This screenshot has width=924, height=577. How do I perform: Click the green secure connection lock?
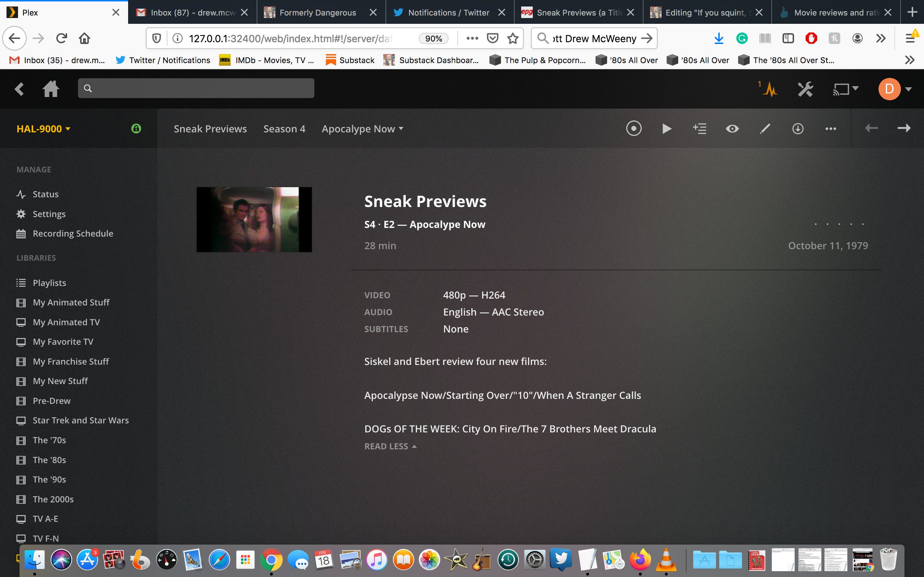(136, 129)
